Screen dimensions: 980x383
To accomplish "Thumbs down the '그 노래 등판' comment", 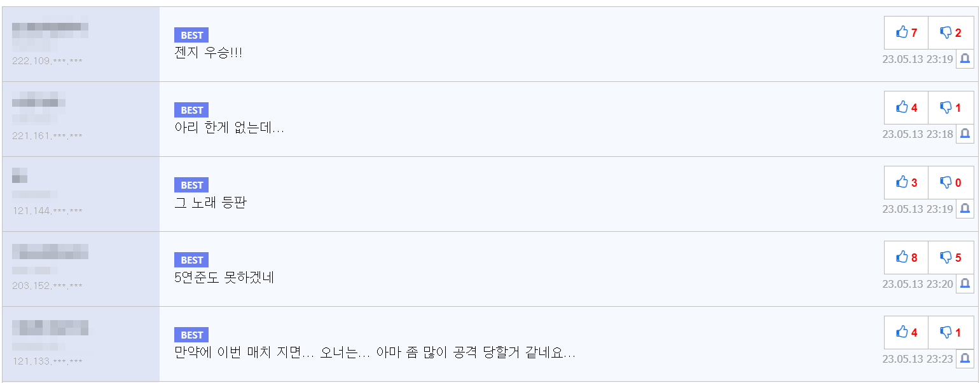I will (951, 183).
